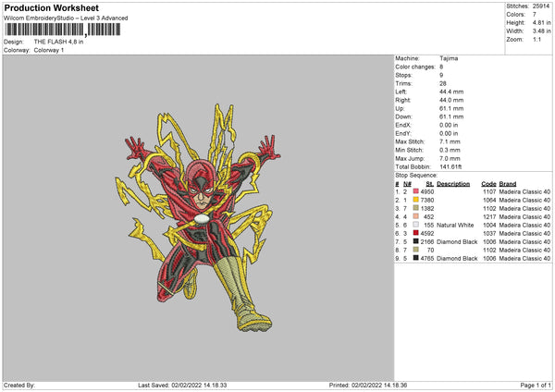Click the Trims value 28

pos(443,83)
